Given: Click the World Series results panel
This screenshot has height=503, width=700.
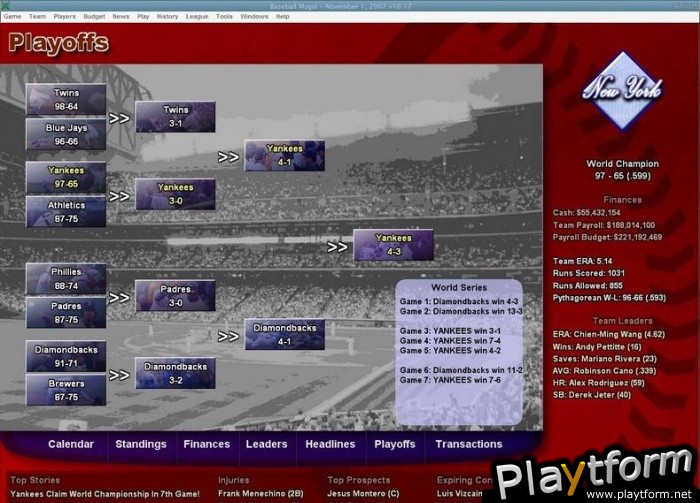Looking at the screenshot, I should coord(459,351).
